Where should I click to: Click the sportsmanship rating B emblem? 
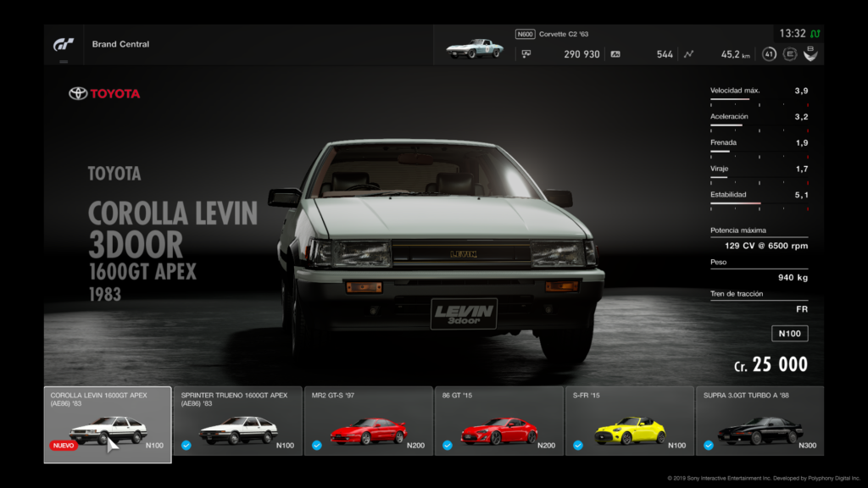pyautogui.click(x=810, y=53)
